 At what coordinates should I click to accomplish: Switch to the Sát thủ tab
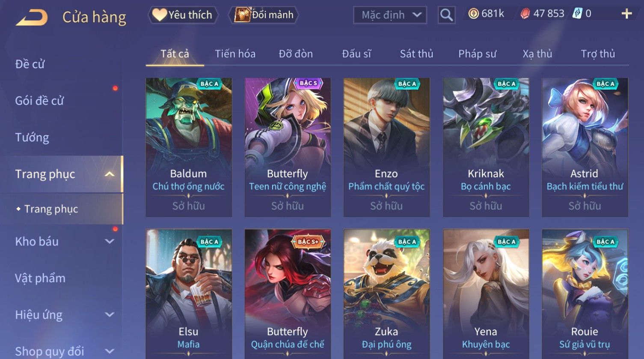[416, 54]
